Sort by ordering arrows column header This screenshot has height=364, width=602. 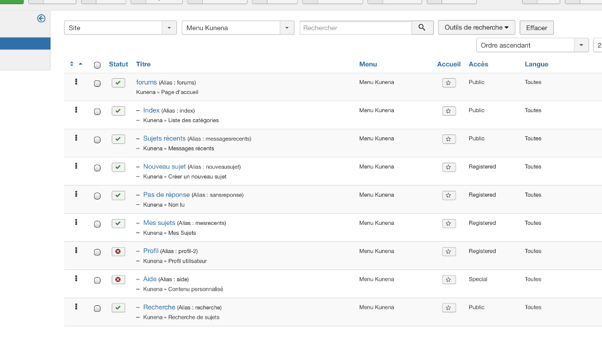[76, 64]
